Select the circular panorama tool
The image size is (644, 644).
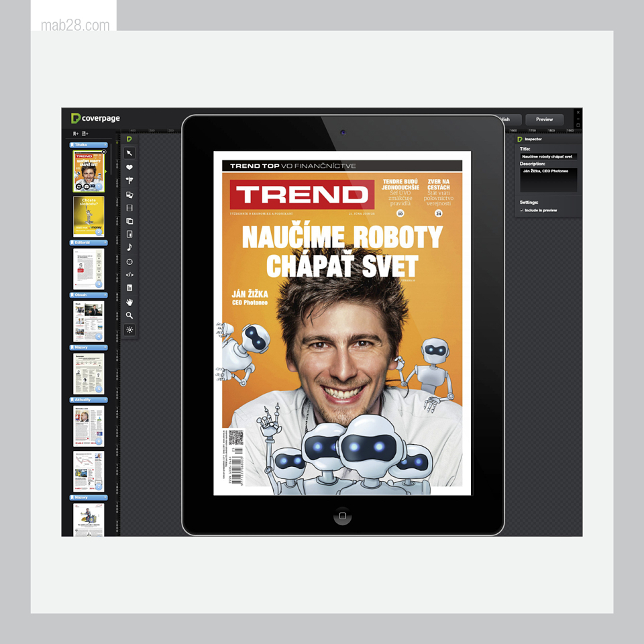[x=129, y=262]
